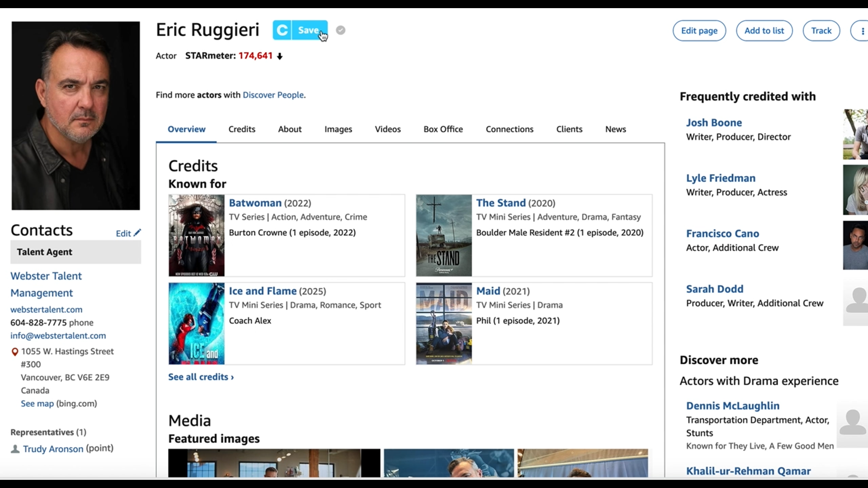
Task: Click the gray verified checkmark icon
Action: pyautogui.click(x=340, y=30)
